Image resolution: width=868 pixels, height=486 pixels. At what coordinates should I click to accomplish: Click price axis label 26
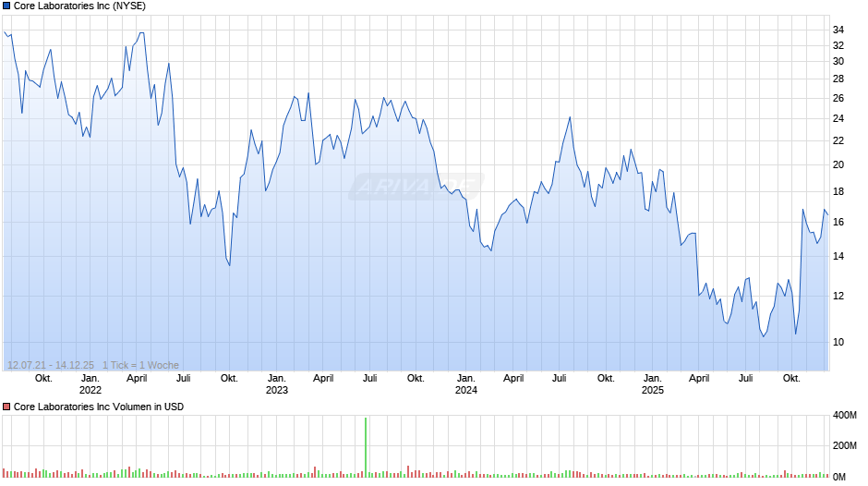click(x=838, y=98)
